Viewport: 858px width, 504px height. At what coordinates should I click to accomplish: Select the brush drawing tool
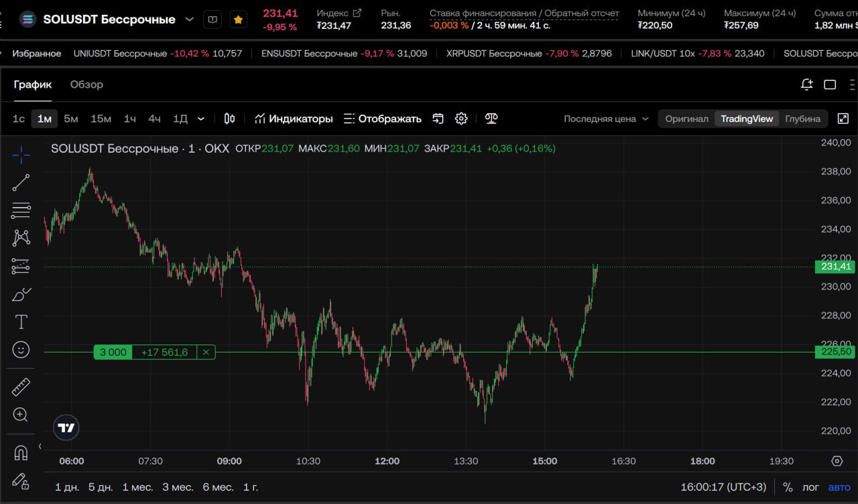point(21,294)
